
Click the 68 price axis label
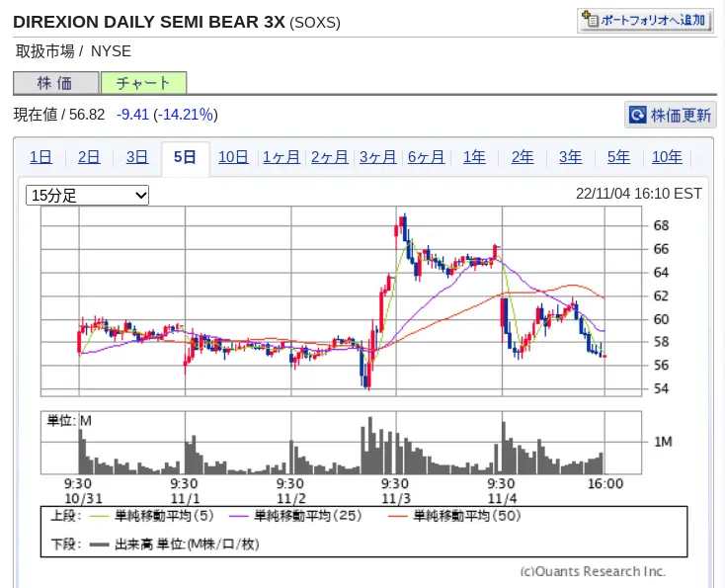click(x=661, y=225)
